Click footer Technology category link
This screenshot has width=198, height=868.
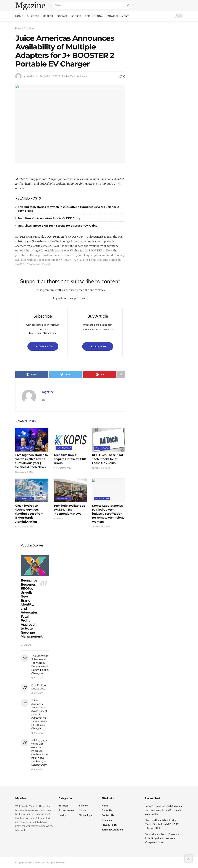[85, 815]
